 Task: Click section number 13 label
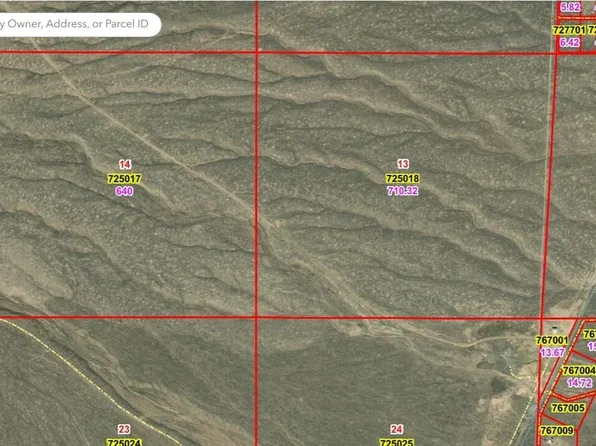(403, 164)
